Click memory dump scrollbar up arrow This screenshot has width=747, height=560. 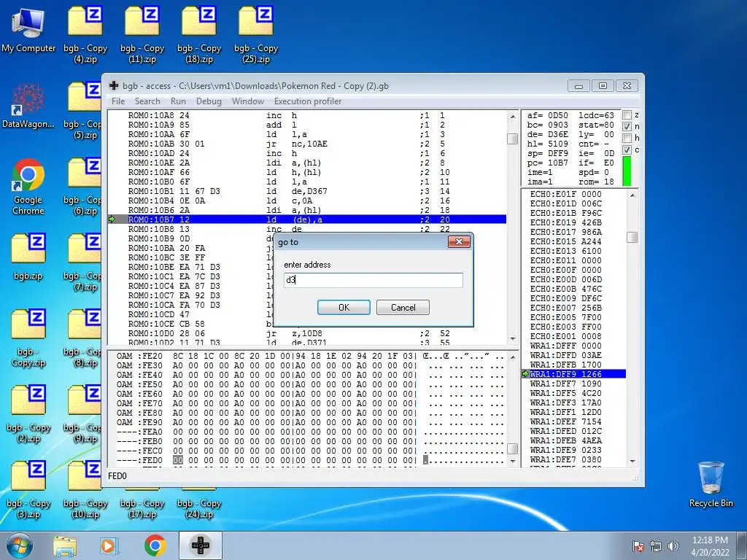coord(513,357)
